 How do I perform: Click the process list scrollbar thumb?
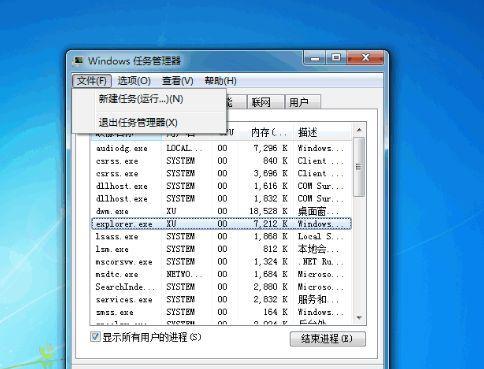[359, 167]
